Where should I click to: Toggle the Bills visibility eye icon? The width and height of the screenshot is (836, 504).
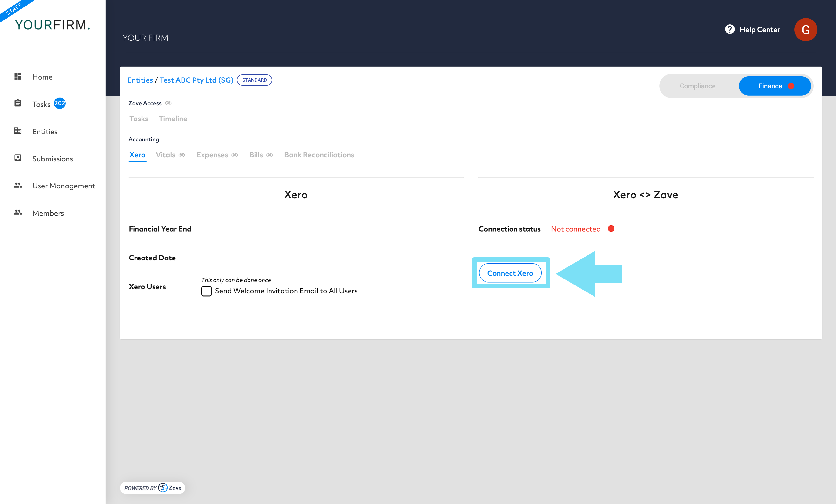270,155
